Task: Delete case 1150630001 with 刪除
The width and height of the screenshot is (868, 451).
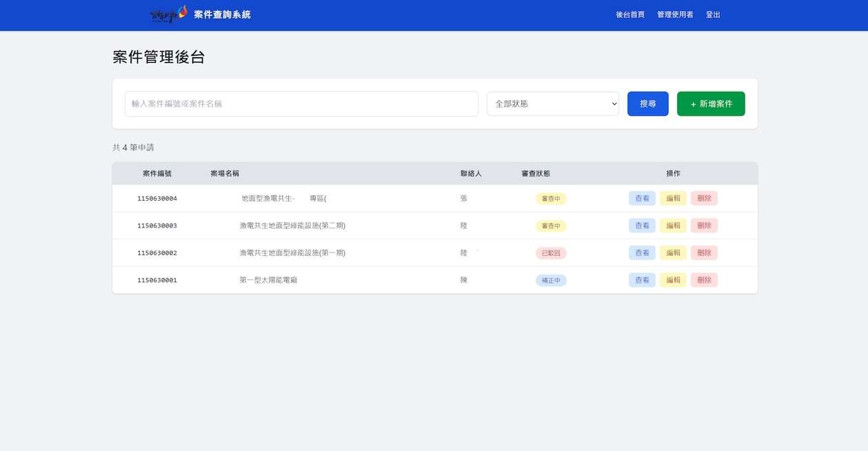Action: pos(704,280)
